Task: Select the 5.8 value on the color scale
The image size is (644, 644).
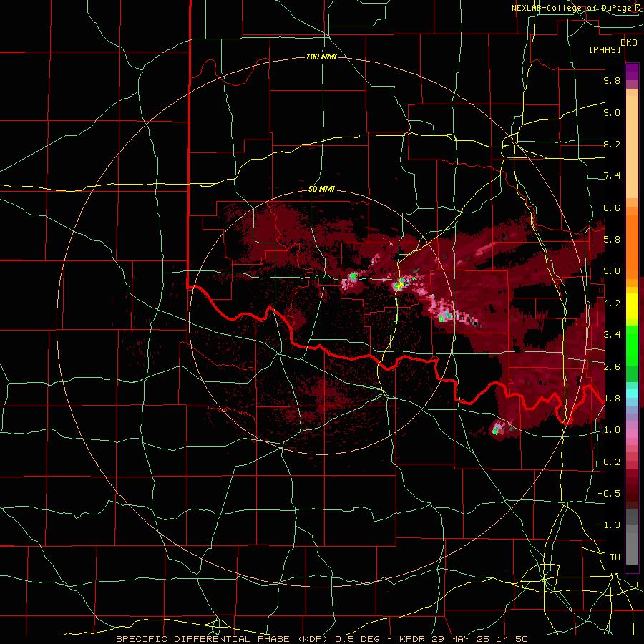Action: [x=612, y=240]
